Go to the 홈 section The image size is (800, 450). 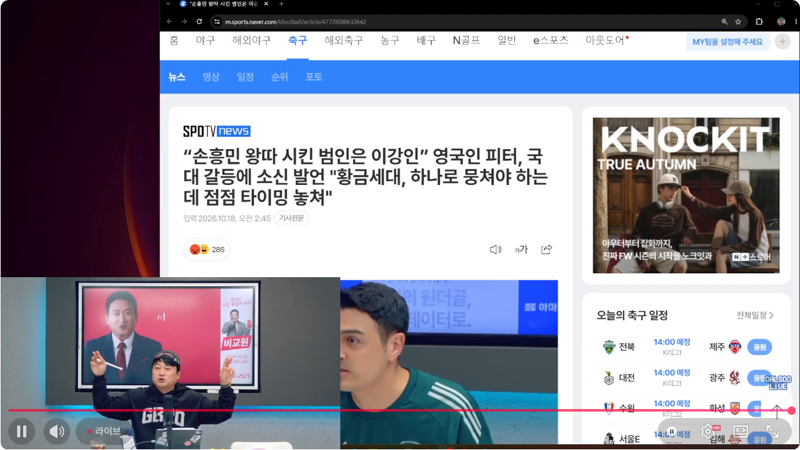click(x=174, y=40)
